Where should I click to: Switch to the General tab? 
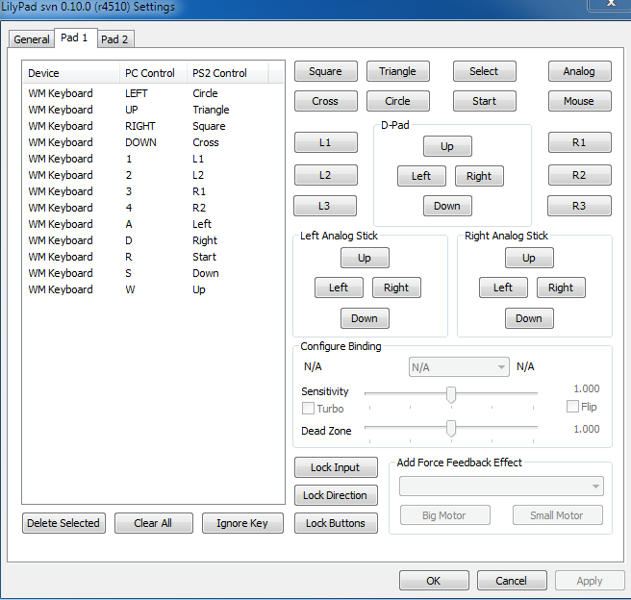click(x=32, y=39)
